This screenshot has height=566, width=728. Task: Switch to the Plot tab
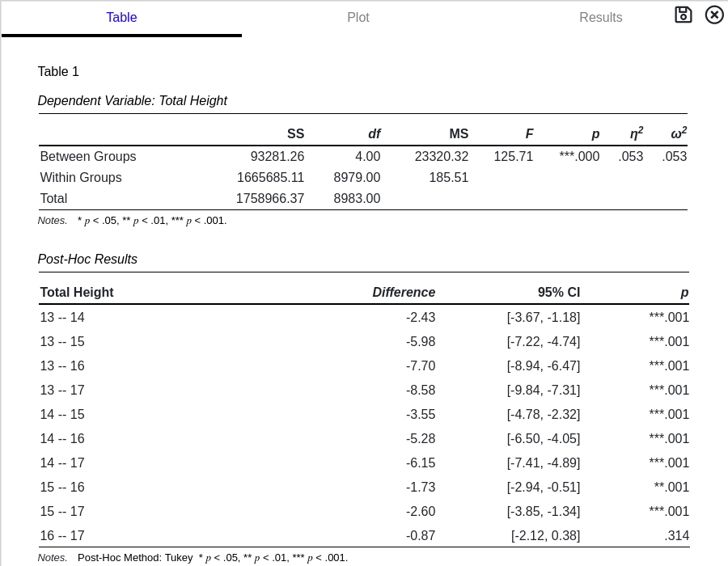click(358, 17)
